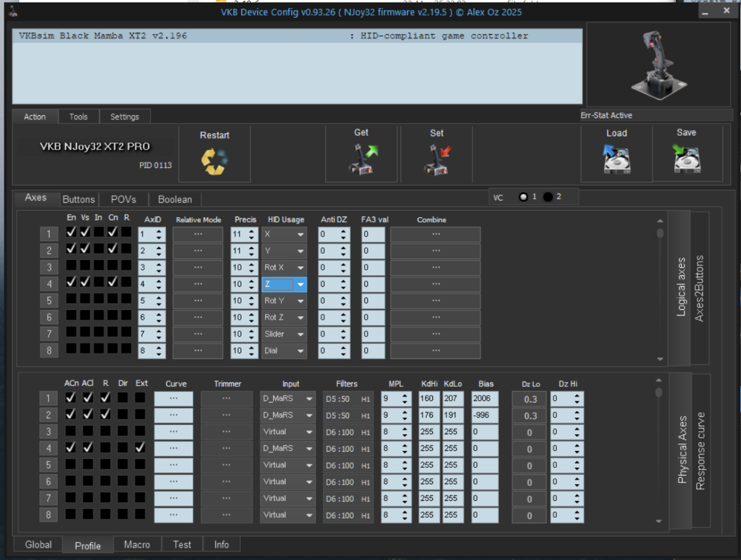Viewport: 741px width, 560px height.
Task: Open the Tools tab
Action: tap(78, 117)
